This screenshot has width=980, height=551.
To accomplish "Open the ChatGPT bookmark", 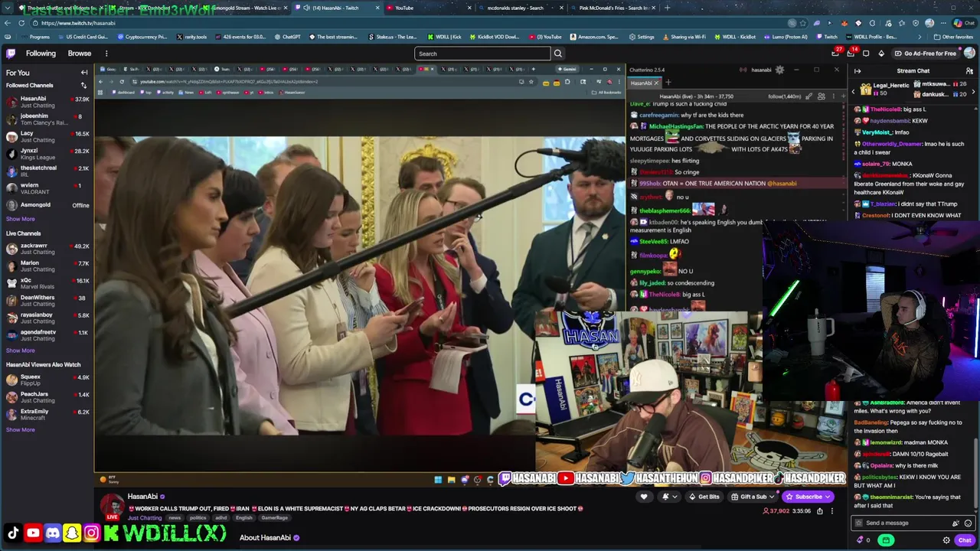I will (x=287, y=37).
